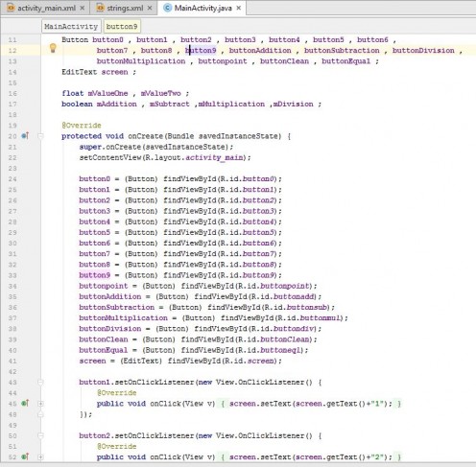Click override gutter icon on line 52

click(25, 456)
